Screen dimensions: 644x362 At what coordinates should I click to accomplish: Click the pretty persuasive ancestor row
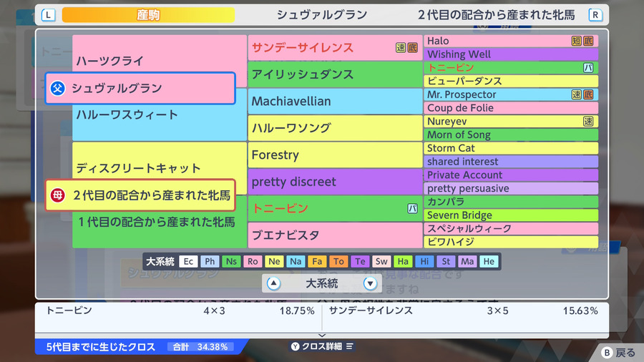click(511, 188)
